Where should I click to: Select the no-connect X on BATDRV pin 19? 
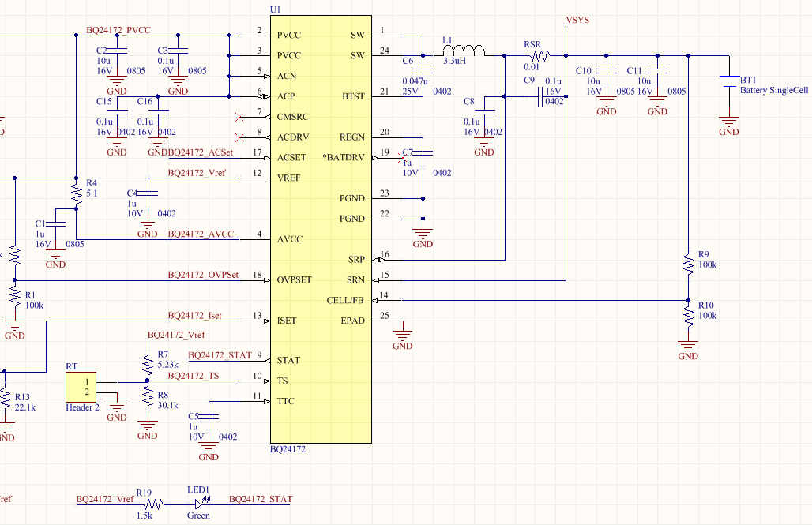(402, 157)
